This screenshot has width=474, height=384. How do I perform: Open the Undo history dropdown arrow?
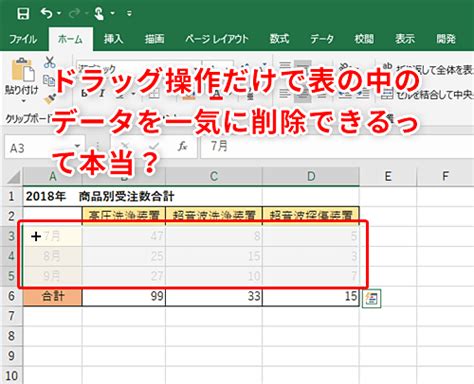[59, 13]
